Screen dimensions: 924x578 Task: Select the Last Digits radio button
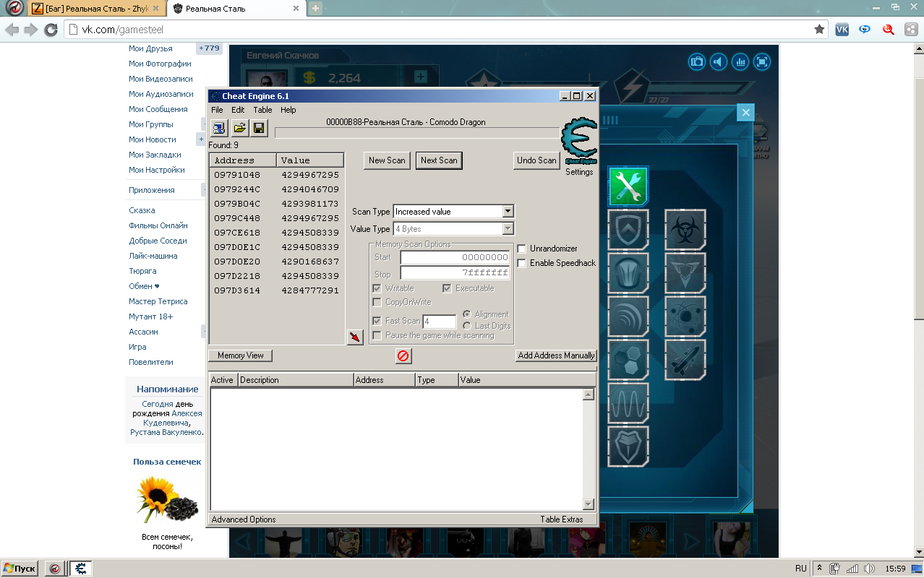point(467,326)
